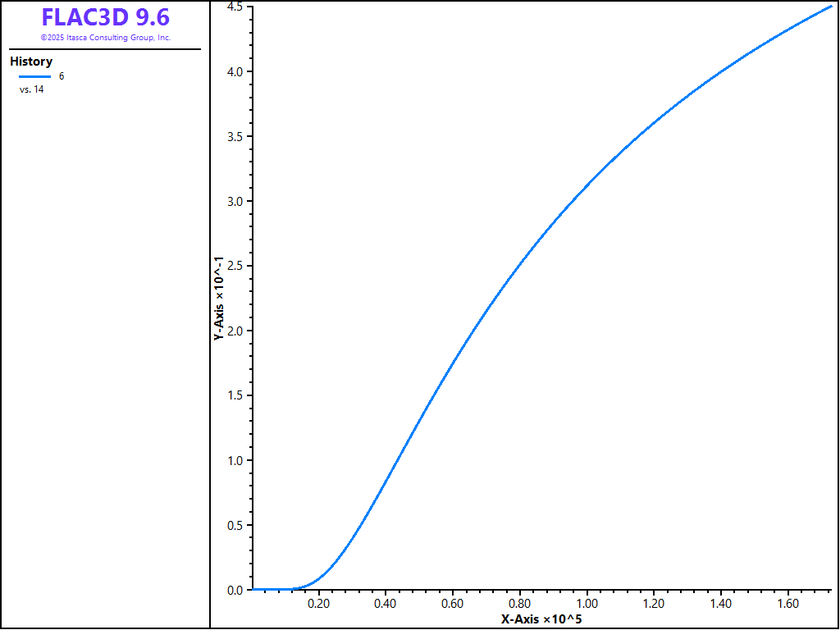Click the Y-Axis ×10^-1 label
Viewport: 840px width, 630px height.
click(218, 298)
